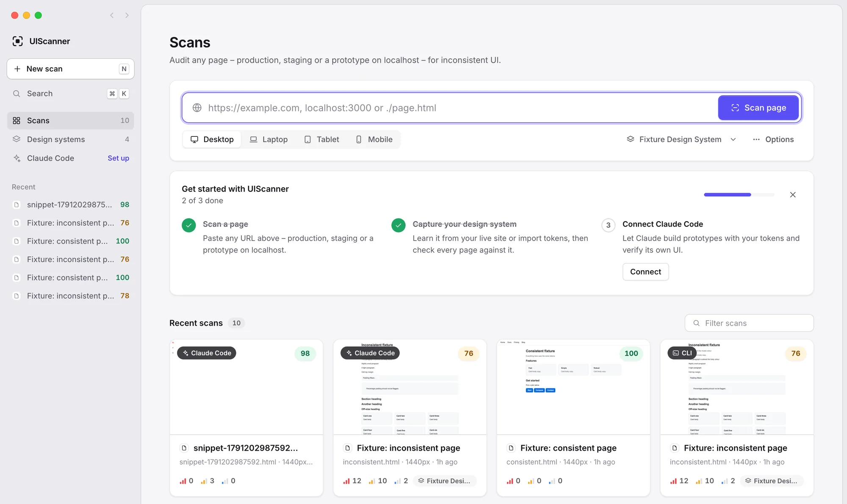
Task: Click the score 98 badge on snippet card
Action: point(305,353)
